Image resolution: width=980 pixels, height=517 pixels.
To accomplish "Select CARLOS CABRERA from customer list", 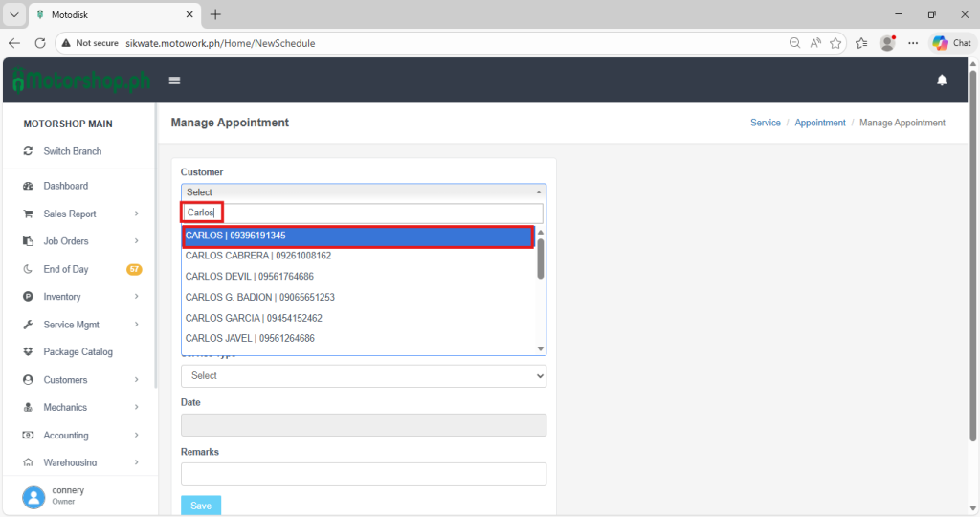I will tap(258, 256).
